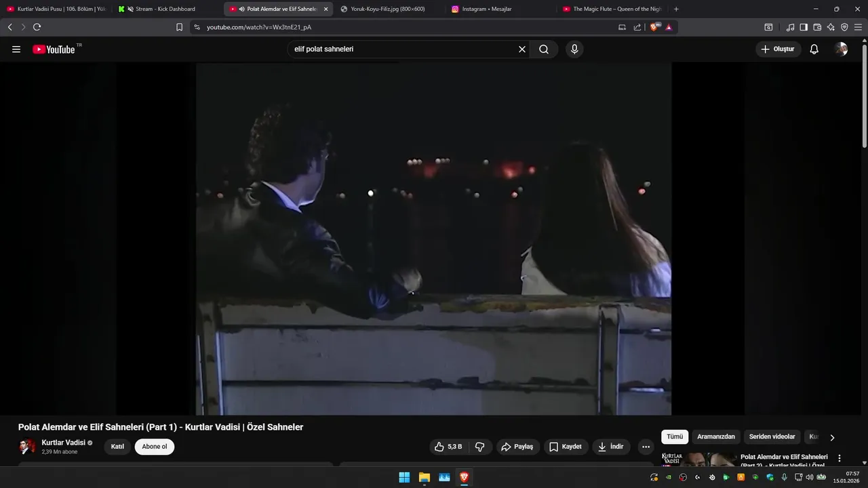The image size is (868, 488).
Task: Open suggested video thumbnail Part 2
Action: 698,460
